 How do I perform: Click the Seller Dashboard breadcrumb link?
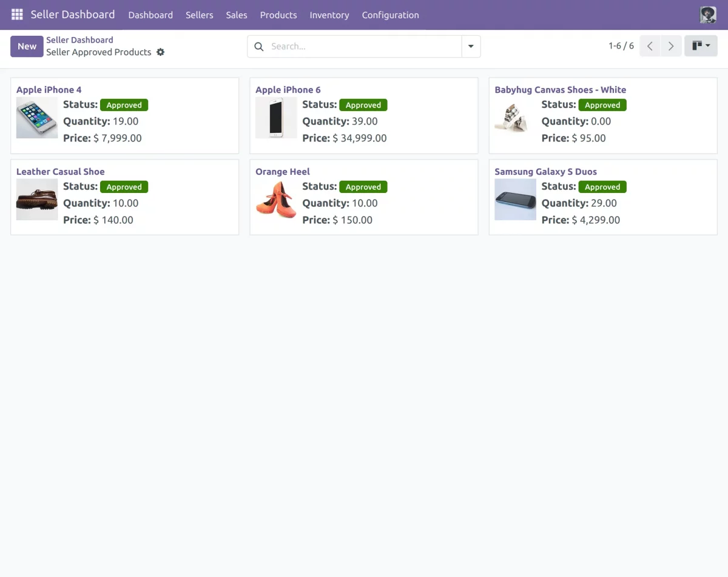click(x=79, y=39)
